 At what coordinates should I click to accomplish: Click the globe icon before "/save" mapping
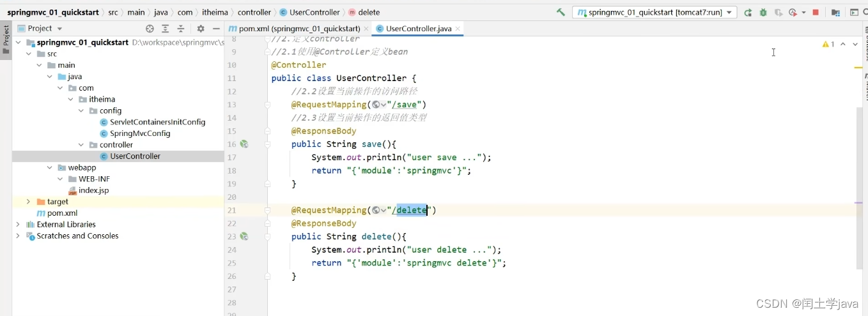377,105
